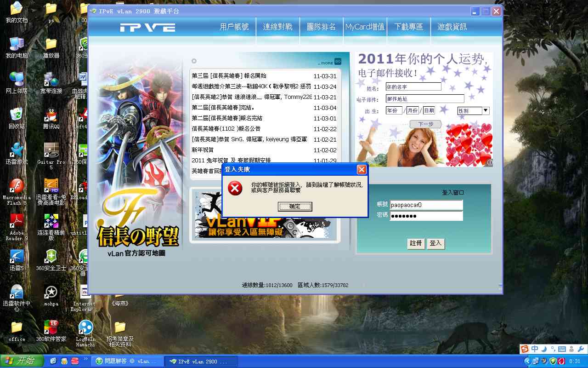
Task: Open the 网上邻居 desktop icon
Action: tap(17, 83)
